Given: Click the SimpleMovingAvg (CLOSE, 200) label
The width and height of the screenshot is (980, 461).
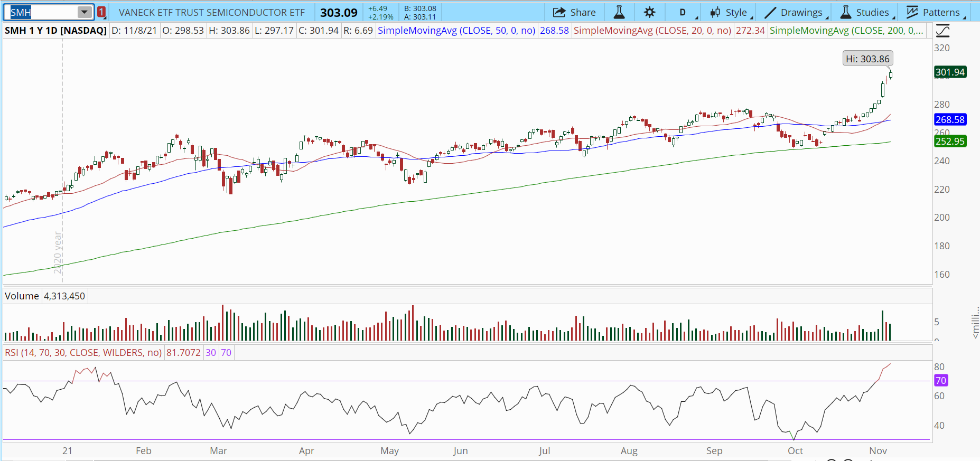Looking at the screenshot, I should [x=846, y=31].
